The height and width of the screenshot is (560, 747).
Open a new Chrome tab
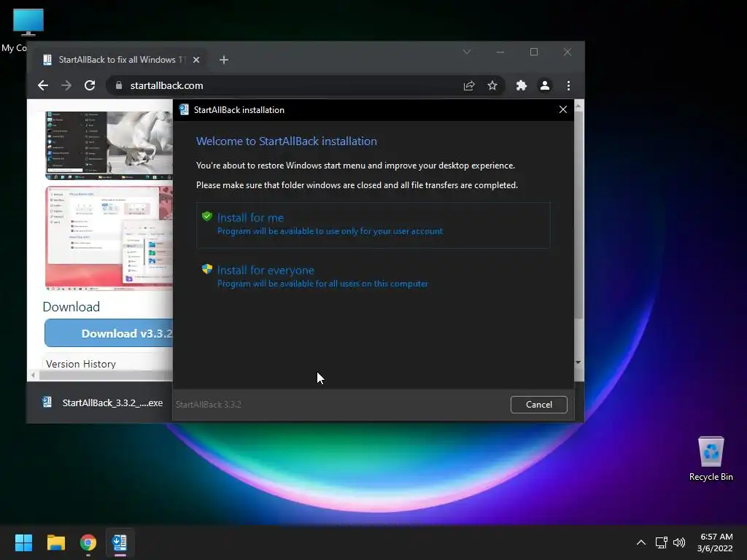click(224, 60)
